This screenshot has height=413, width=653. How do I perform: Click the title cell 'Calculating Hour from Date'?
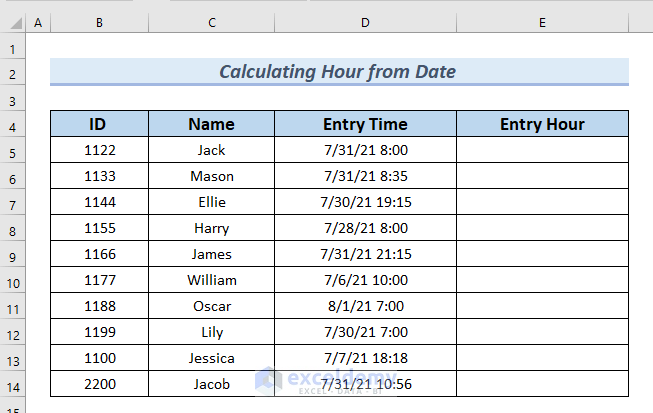coord(339,72)
